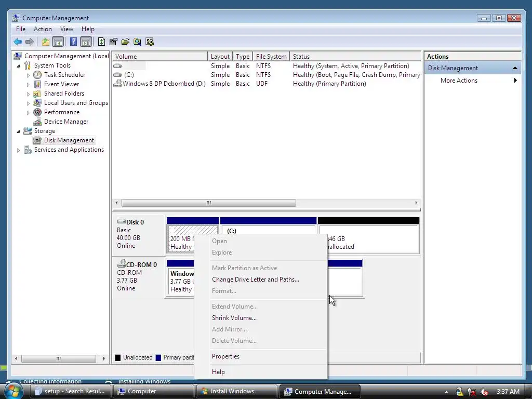Expand Services and Applications node
Viewport: 532px width, 399px height.
[x=18, y=150]
